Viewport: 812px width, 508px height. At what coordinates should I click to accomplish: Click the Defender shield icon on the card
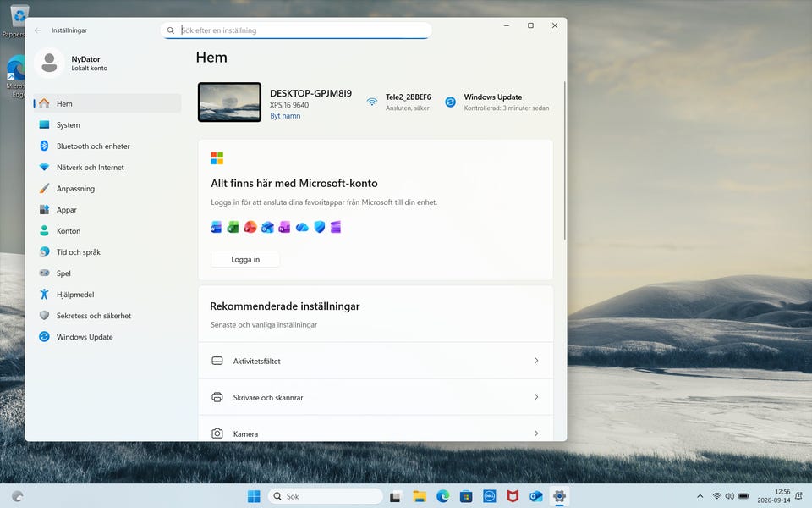[320, 227]
